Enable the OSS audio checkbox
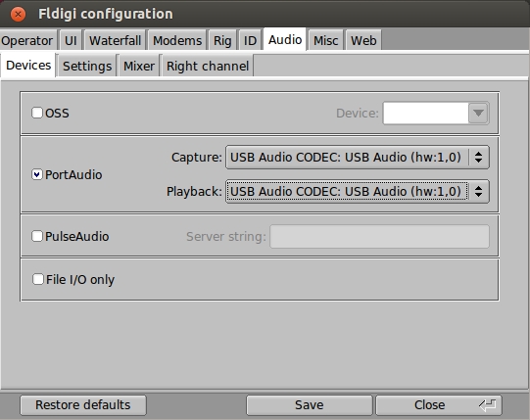 pos(37,113)
